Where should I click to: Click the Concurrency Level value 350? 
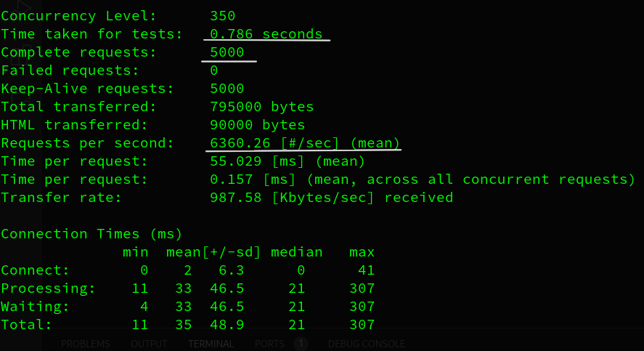pyautogui.click(x=222, y=16)
